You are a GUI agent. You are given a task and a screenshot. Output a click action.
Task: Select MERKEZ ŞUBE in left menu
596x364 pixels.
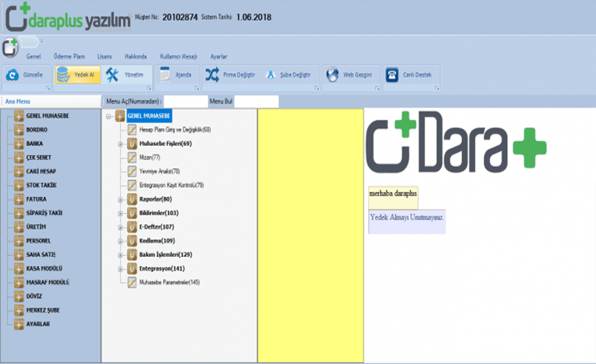pyautogui.click(x=43, y=310)
